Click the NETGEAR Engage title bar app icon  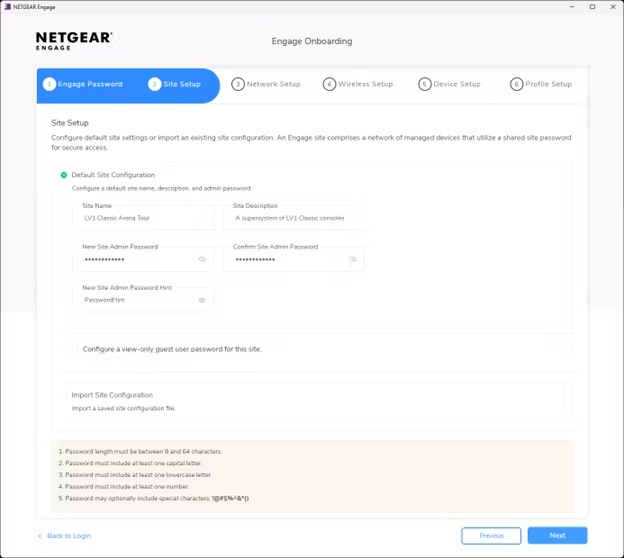coord(7,7)
